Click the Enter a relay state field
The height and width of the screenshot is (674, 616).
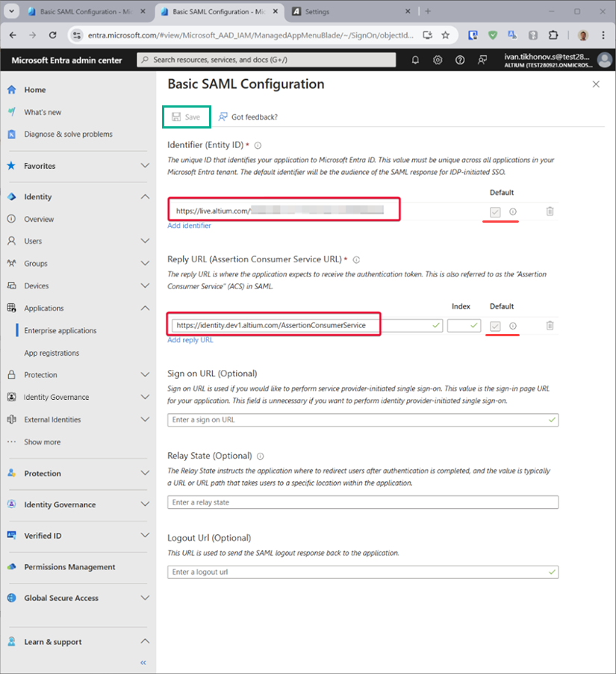pos(363,502)
